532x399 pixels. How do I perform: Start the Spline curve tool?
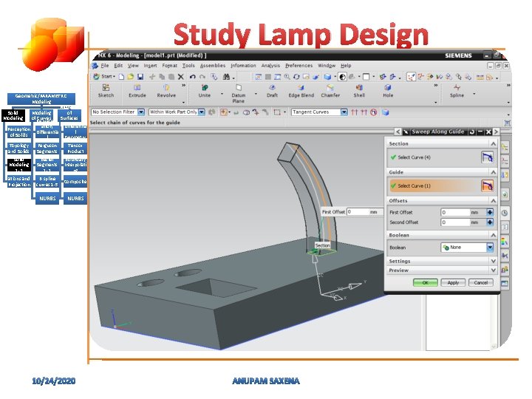pyautogui.click(x=457, y=91)
